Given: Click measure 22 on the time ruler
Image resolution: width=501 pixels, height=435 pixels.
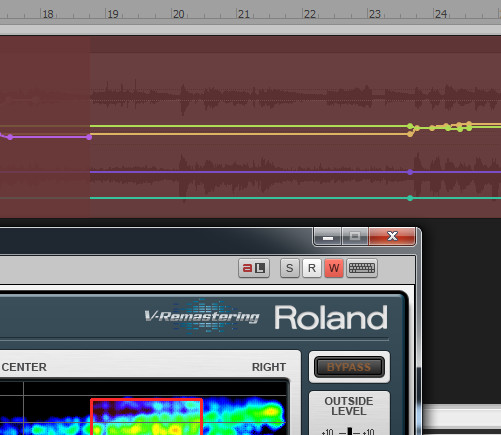Looking at the screenshot, I should coord(310,14).
